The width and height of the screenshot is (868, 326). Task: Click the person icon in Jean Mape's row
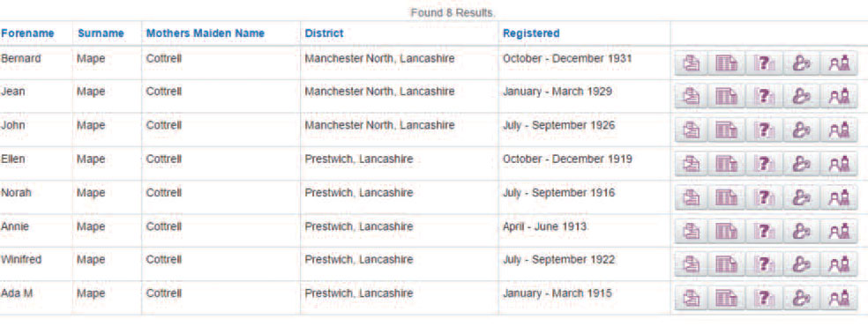click(801, 97)
